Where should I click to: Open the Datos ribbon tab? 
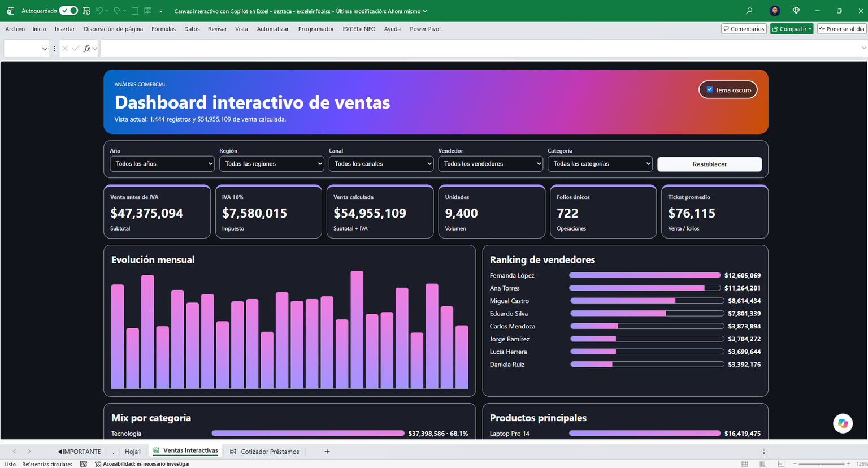[x=192, y=29]
